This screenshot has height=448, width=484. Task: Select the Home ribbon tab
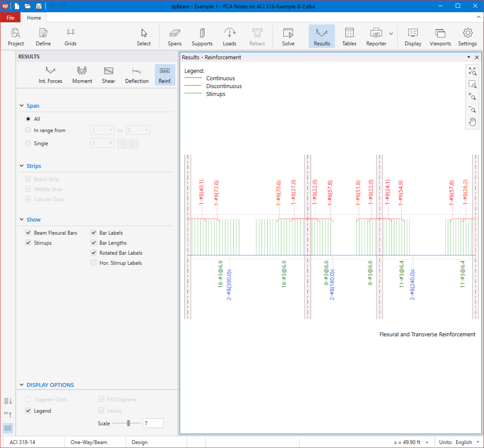34,18
